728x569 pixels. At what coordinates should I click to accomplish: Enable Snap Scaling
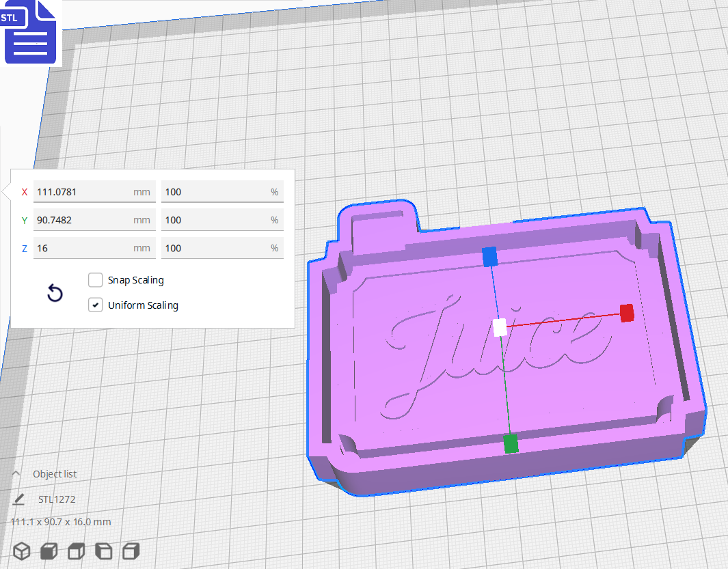pyautogui.click(x=95, y=279)
